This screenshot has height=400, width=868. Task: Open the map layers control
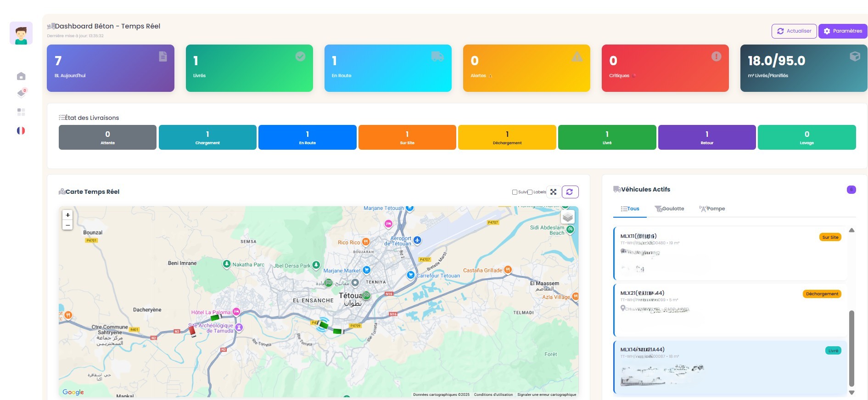[568, 217]
